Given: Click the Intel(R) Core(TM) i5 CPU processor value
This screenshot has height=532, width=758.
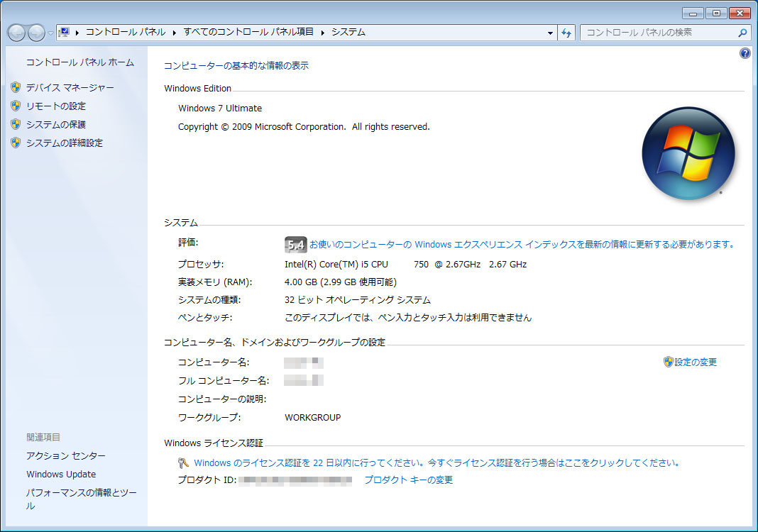Looking at the screenshot, I should tap(405, 265).
